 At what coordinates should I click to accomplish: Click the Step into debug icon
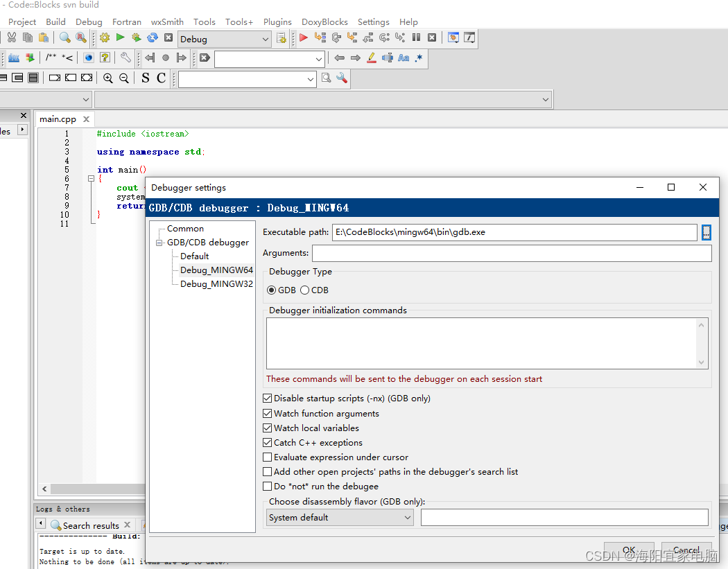coord(352,37)
